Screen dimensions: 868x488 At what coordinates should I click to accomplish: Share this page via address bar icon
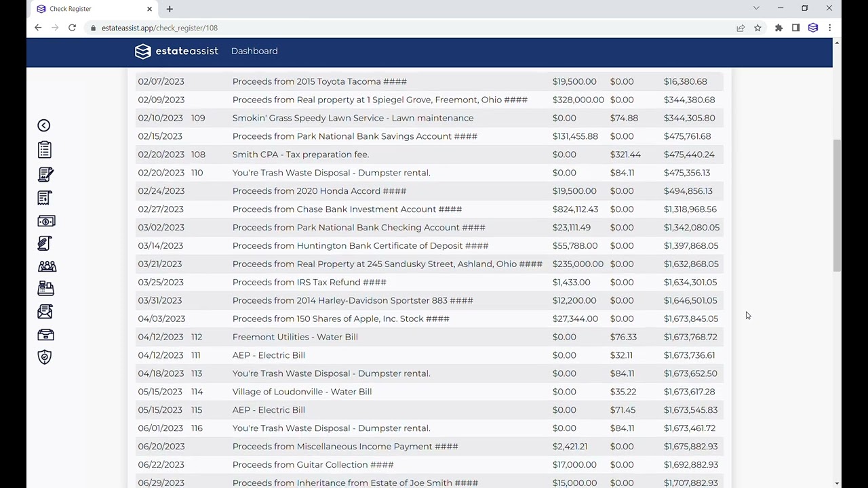point(741,28)
